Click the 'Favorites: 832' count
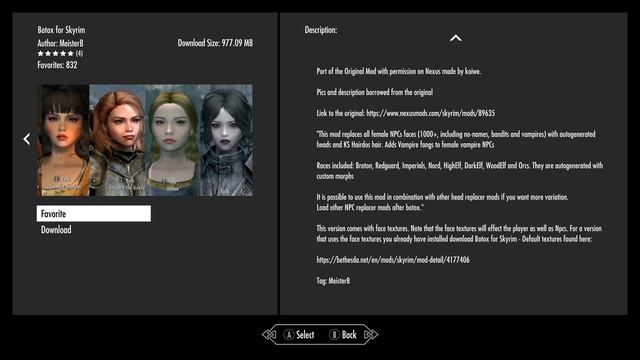The height and width of the screenshot is (360, 640). [57, 65]
